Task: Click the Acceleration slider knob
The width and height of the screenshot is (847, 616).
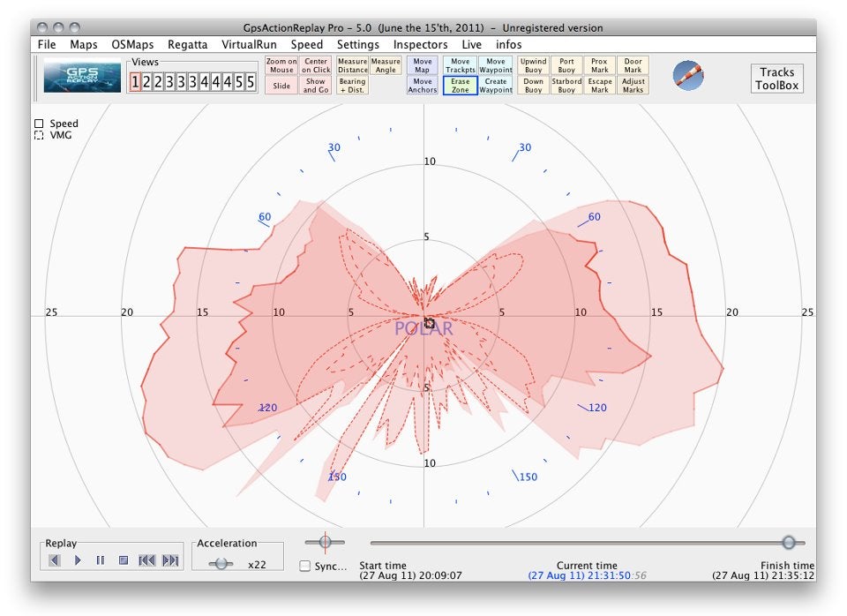Action: (x=221, y=564)
